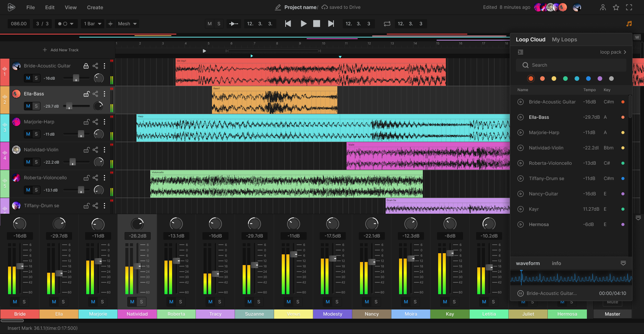Click the Stop button in transport

tap(317, 24)
